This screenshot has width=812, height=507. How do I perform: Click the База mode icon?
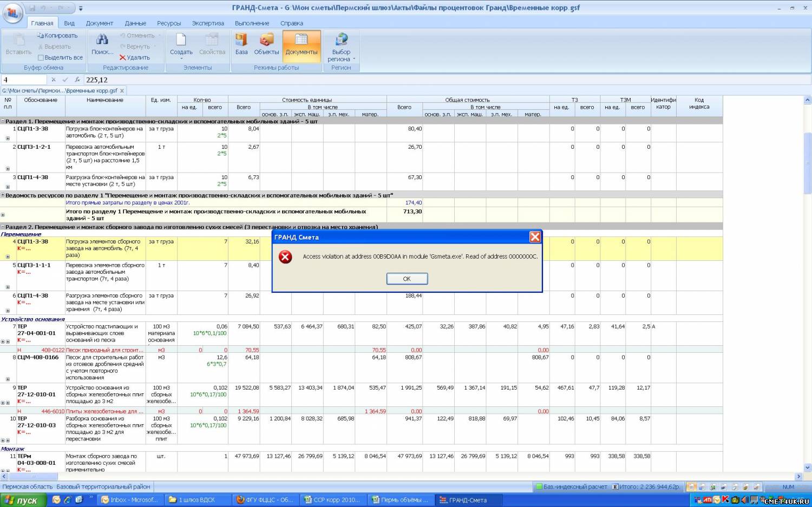click(241, 40)
